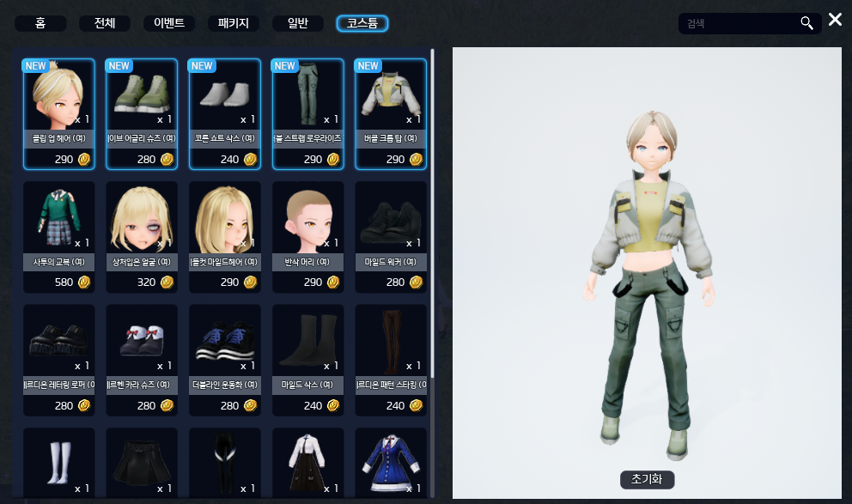Click the 검색 search input field
This screenshot has height=504, width=852.
click(x=739, y=23)
